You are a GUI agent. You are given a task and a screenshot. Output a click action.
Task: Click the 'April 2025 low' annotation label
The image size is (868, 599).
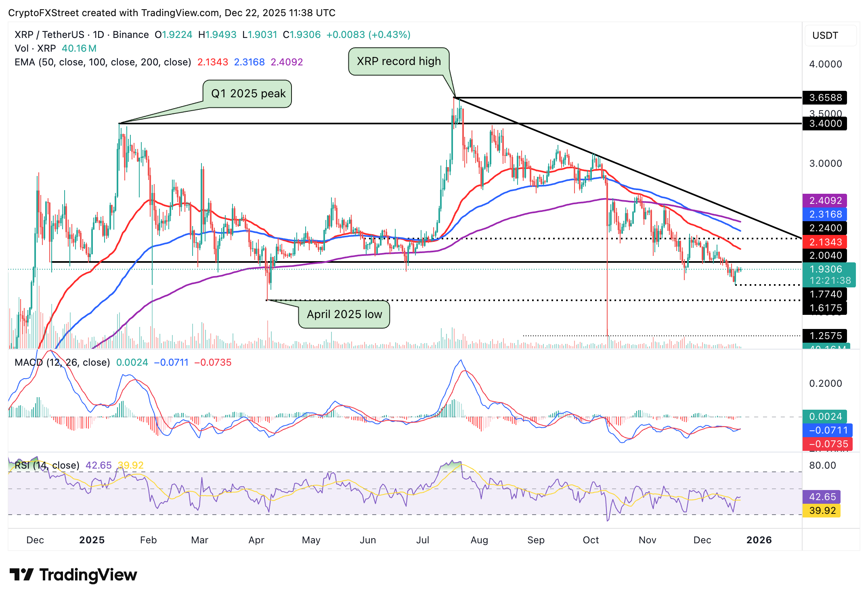click(x=344, y=314)
